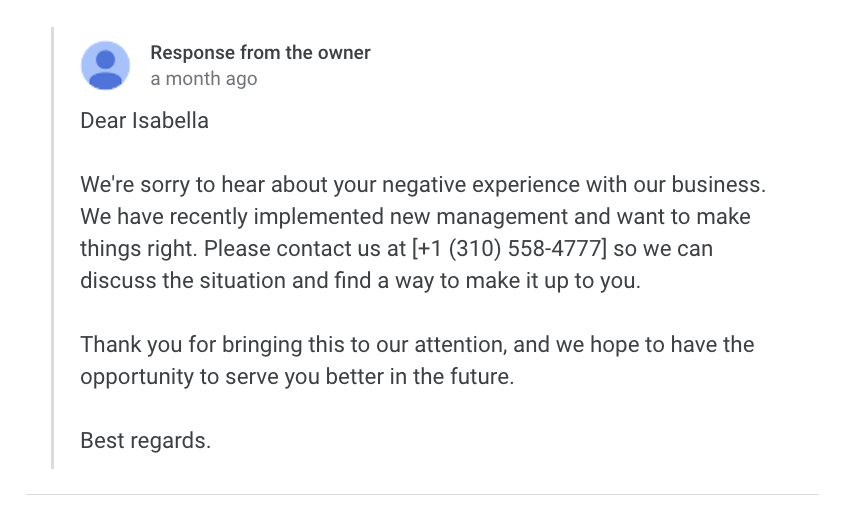Click the "Response from the owner" heading
852x520 pixels.
coord(260,53)
